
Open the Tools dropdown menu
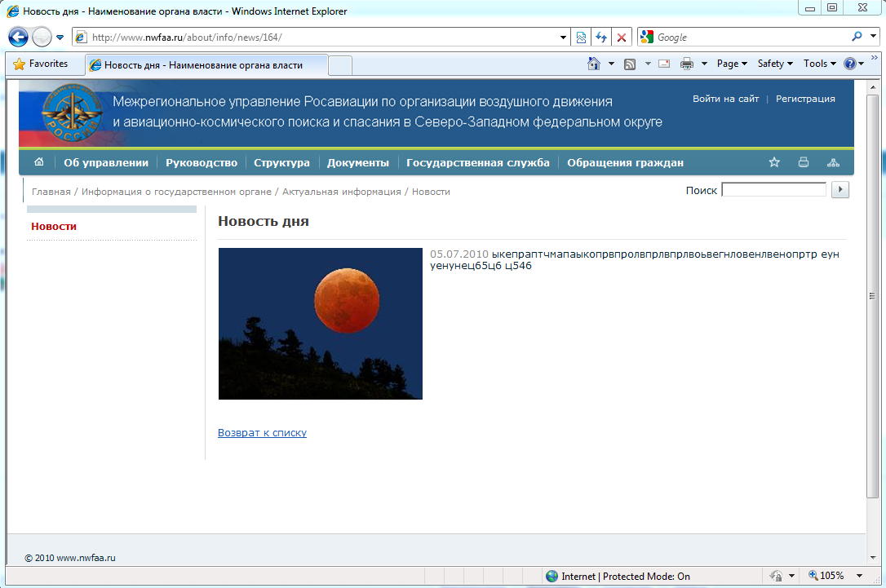click(819, 64)
